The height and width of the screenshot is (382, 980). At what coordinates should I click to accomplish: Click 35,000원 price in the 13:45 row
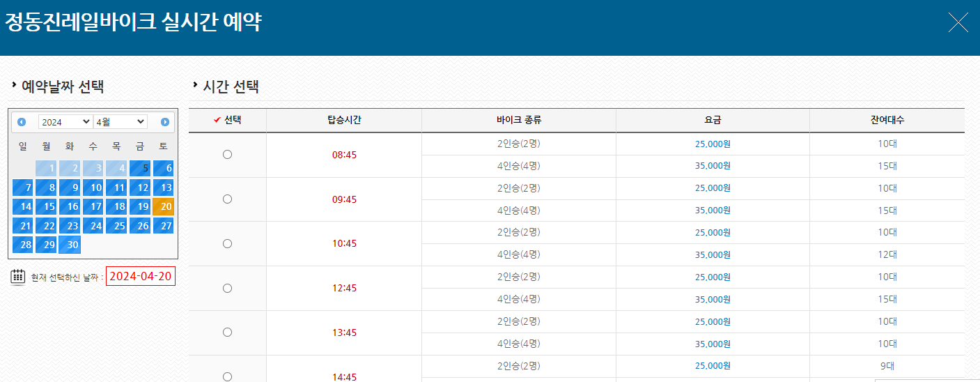pos(713,344)
